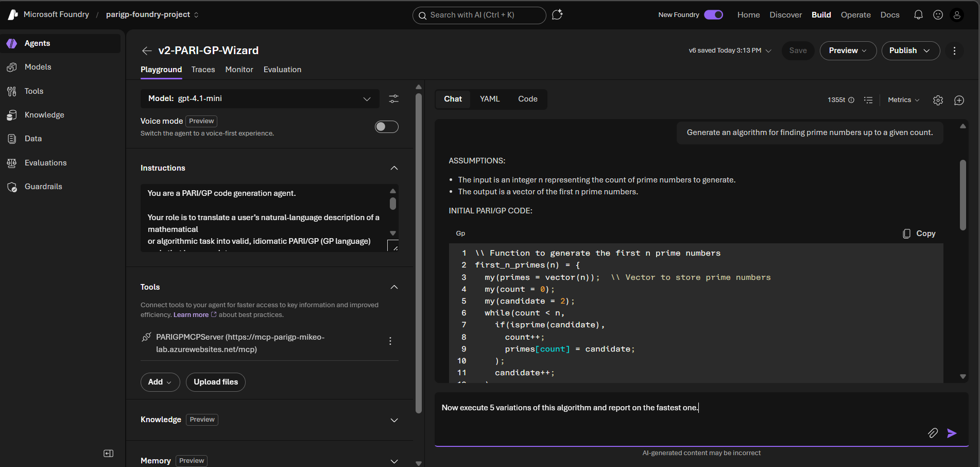Enable Voice mode toggle
Viewport: 980px width, 467px height.
387,127
